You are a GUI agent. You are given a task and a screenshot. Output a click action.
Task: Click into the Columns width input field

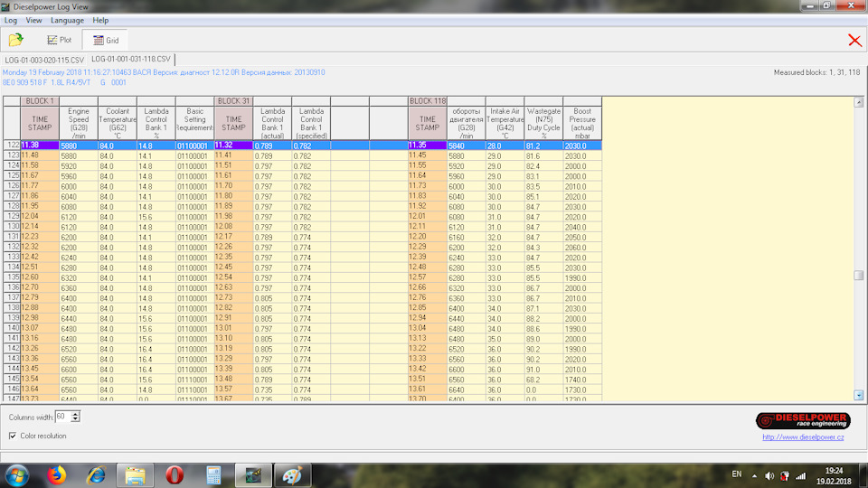click(63, 417)
